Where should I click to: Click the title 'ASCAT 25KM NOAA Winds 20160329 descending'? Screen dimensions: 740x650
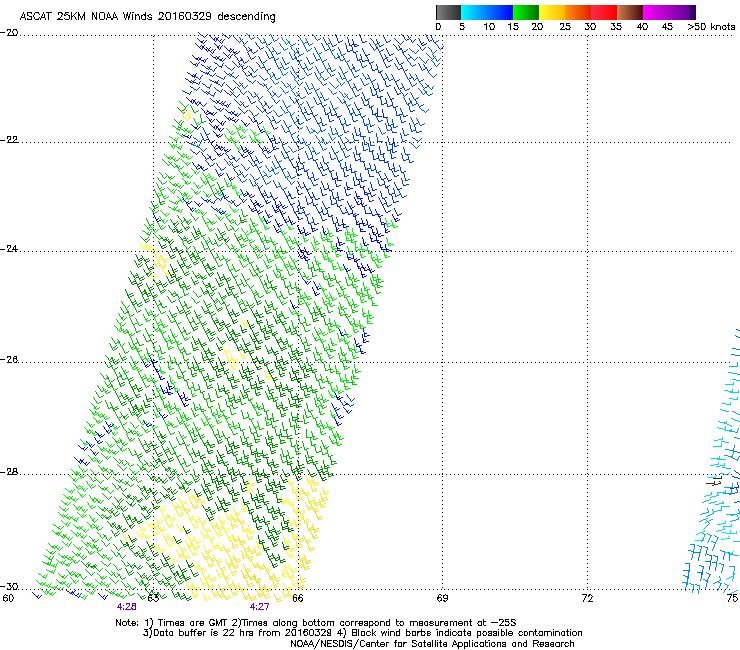click(147, 17)
